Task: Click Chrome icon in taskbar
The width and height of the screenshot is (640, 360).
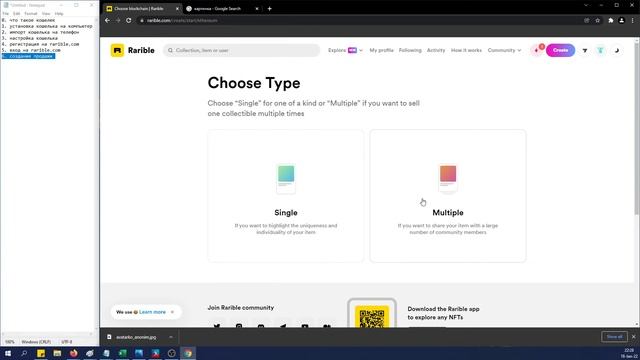Action: point(188,353)
